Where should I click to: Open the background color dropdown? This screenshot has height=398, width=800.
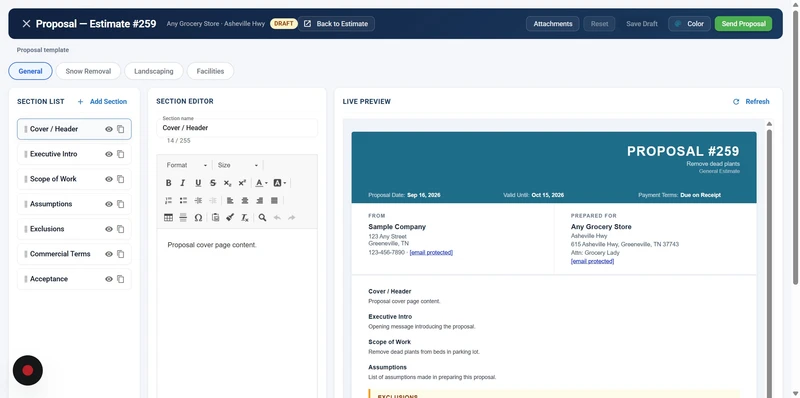[280, 183]
